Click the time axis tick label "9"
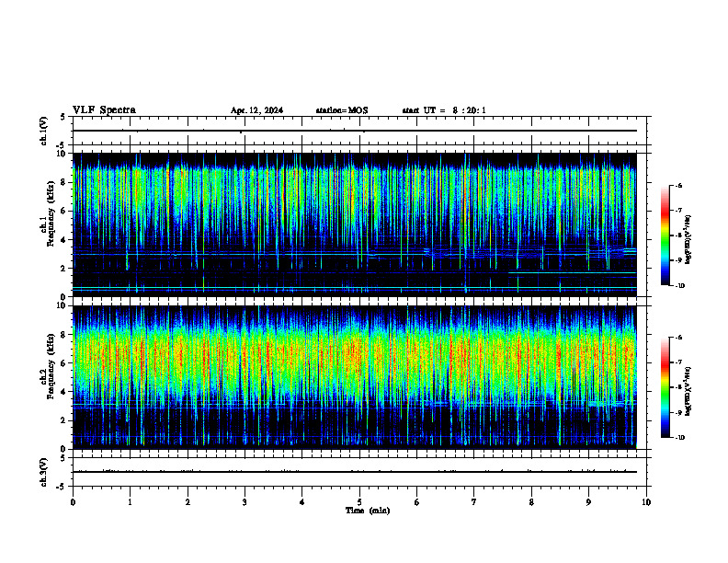Screen dimensions: 728x563 [588, 502]
